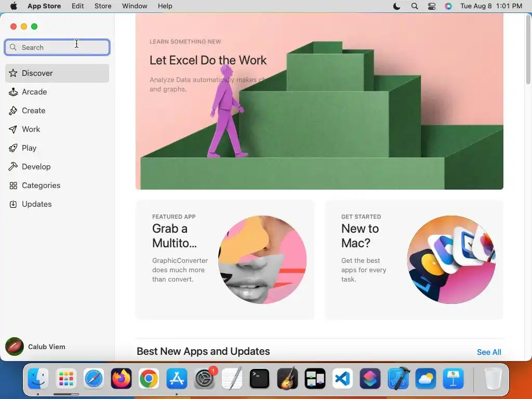The width and height of the screenshot is (532, 399).
Task: Open Calub Viem account profile
Action: coord(35,347)
